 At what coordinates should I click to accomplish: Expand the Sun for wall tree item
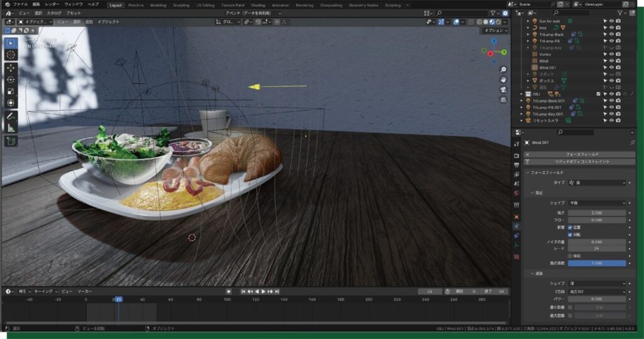528,21
